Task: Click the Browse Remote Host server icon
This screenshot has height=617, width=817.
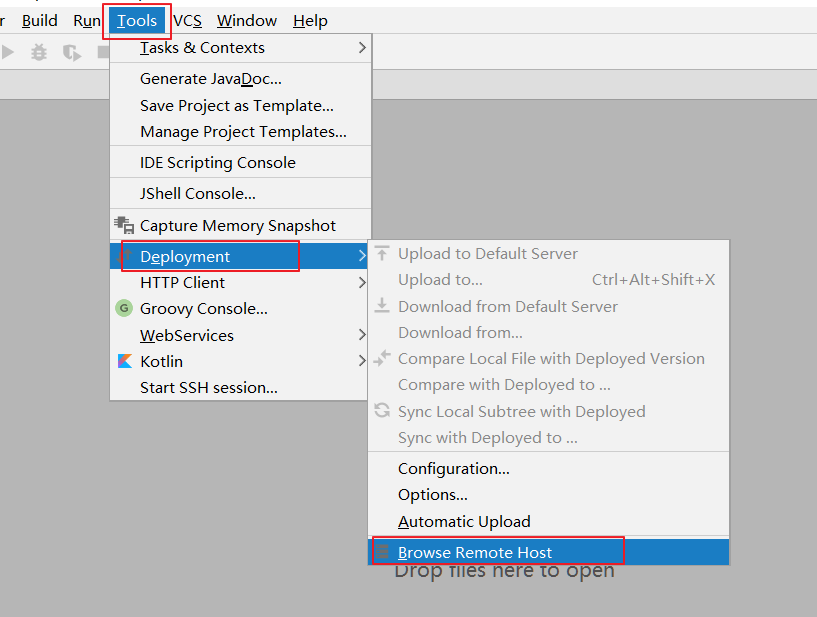Action: point(382,551)
